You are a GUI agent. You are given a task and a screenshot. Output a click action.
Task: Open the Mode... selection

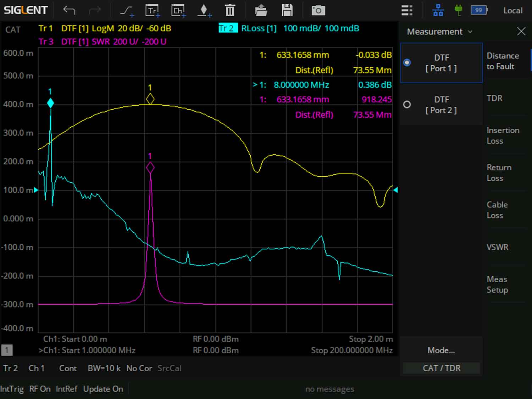[x=441, y=350]
